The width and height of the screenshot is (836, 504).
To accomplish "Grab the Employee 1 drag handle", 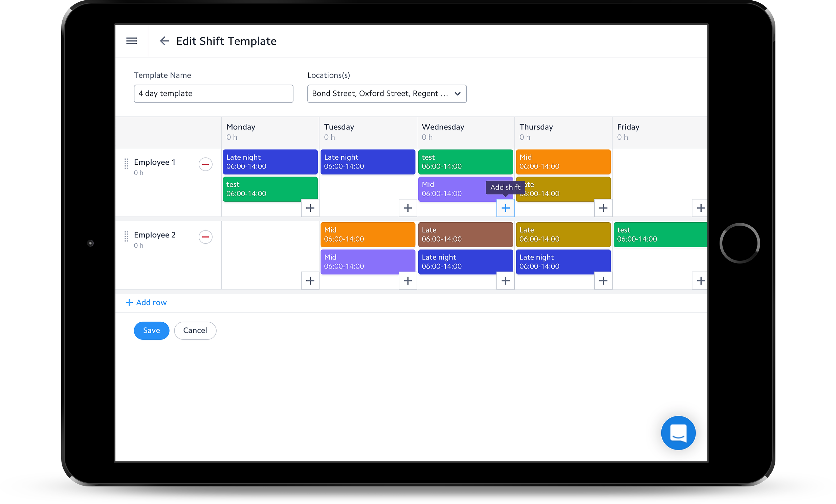I will (x=126, y=163).
